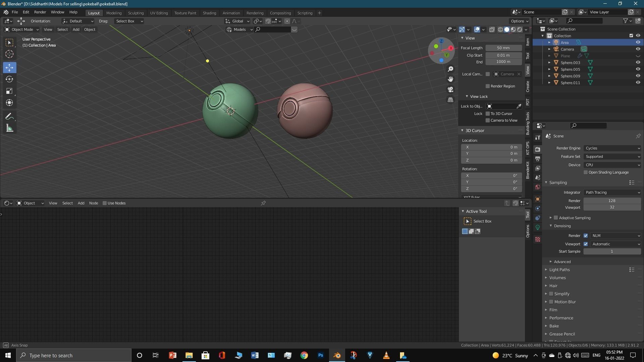Enable Use Nodes checkbox

105,203
